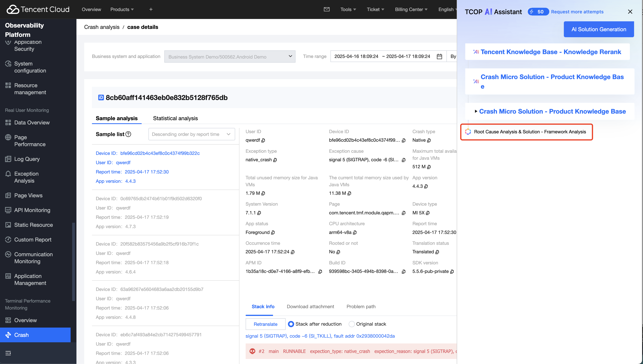643x364 pixels.
Task: Expand Crash Micro Solution - Product Knowledge Base
Action: click(x=476, y=111)
